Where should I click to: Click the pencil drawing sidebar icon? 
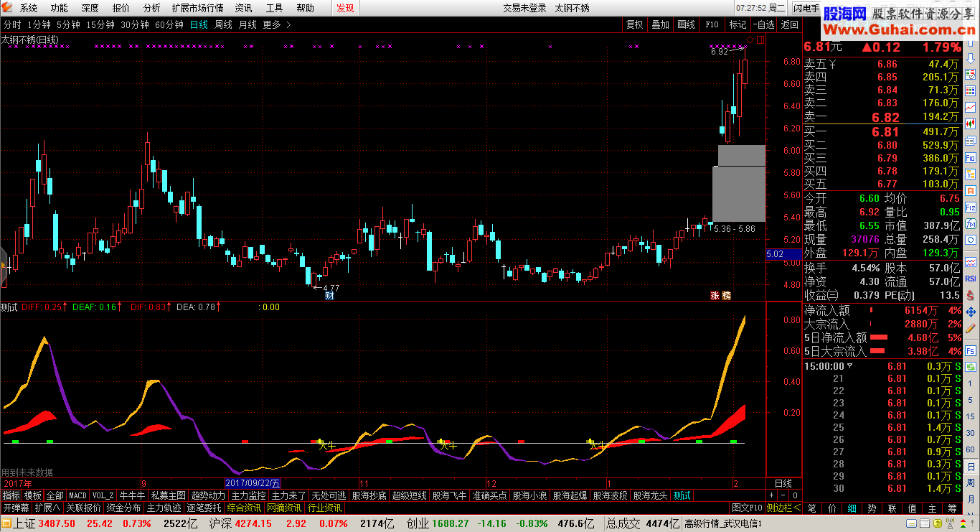[970, 329]
